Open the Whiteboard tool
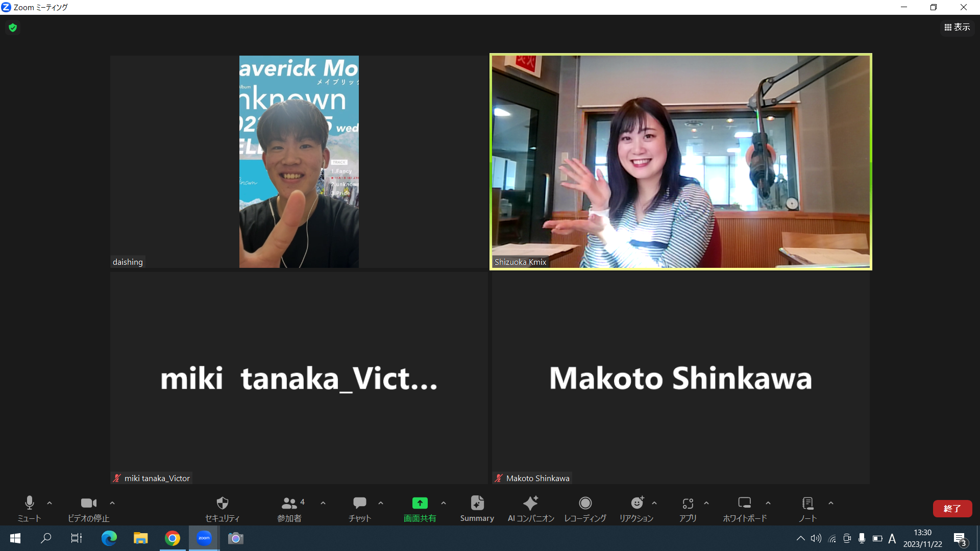The width and height of the screenshot is (980, 551). pyautogui.click(x=744, y=504)
